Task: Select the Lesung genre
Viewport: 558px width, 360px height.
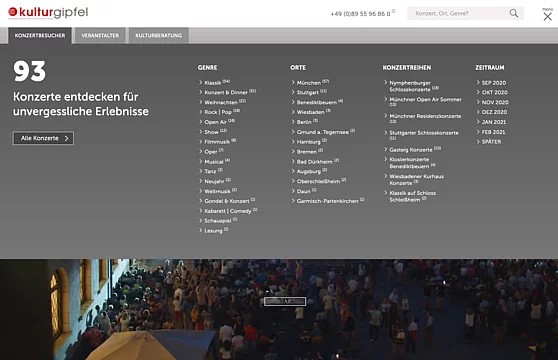Action: (x=214, y=231)
